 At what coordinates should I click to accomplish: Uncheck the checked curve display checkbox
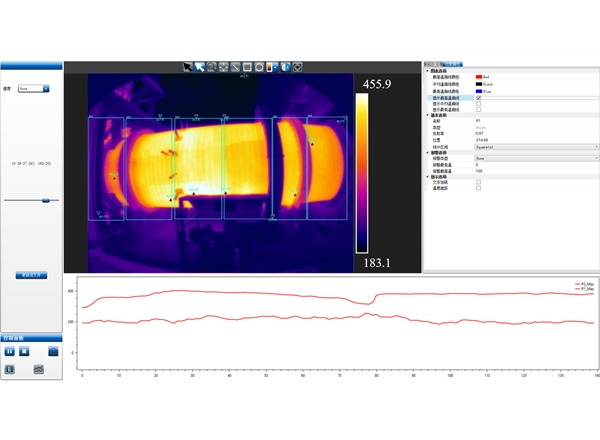(478, 97)
